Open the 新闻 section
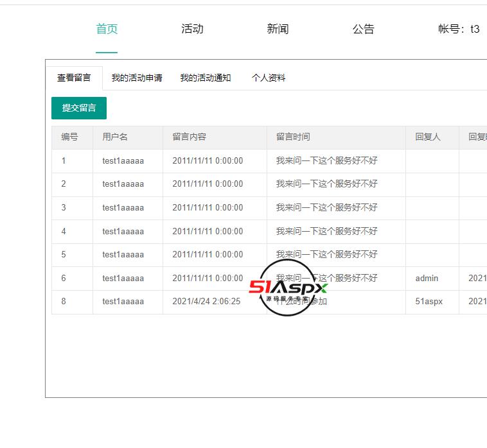Viewport: 487px width, 448px height. [x=278, y=29]
